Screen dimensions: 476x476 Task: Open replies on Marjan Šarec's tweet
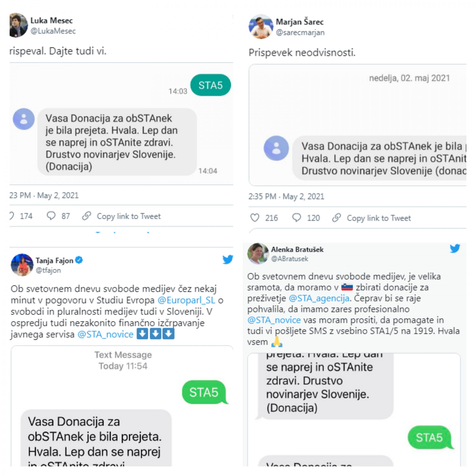pyautogui.click(x=297, y=218)
